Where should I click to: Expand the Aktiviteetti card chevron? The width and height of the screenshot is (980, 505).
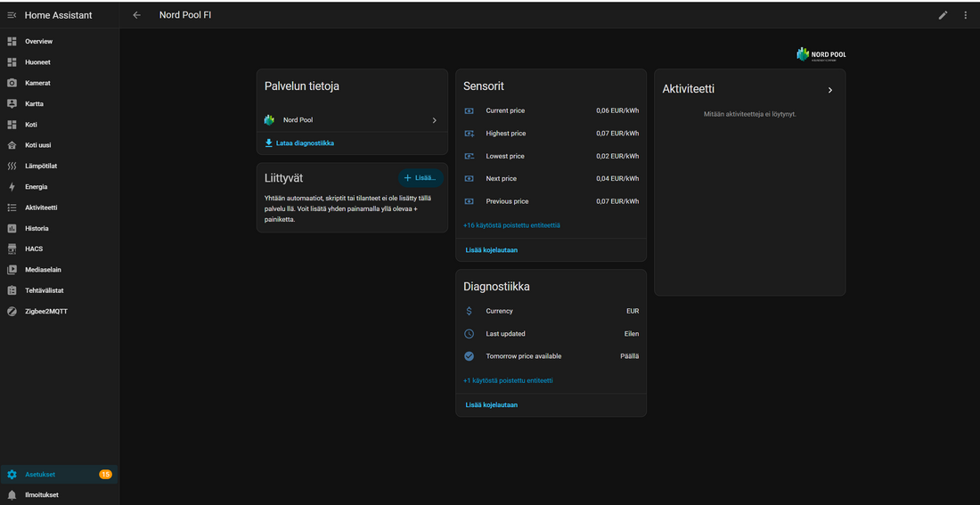[x=830, y=90]
